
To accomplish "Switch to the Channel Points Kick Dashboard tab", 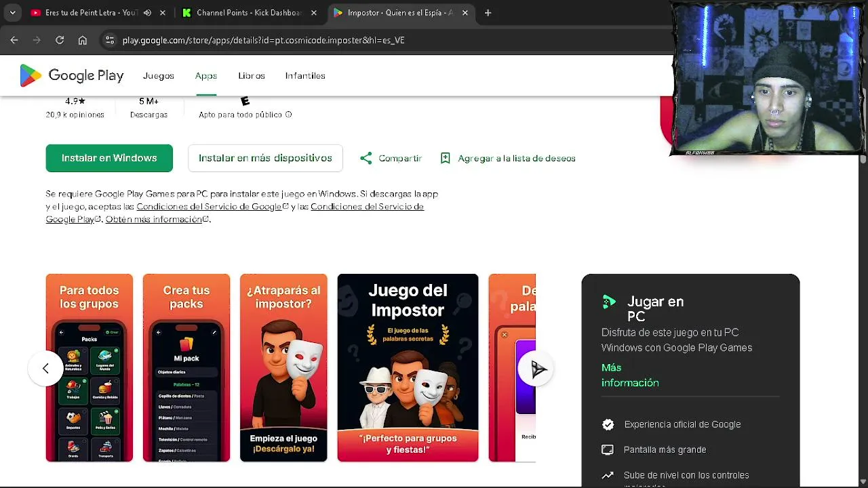I will tap(248, 13).
